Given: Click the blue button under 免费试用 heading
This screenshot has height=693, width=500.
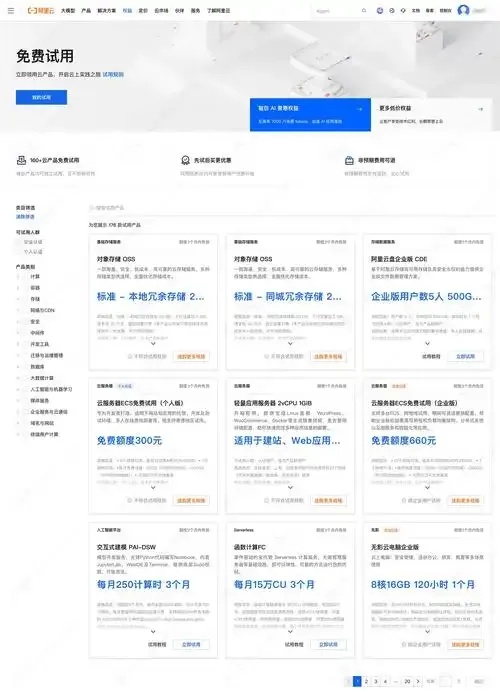Looking at the screenshot, I should (x=41, y=97).
